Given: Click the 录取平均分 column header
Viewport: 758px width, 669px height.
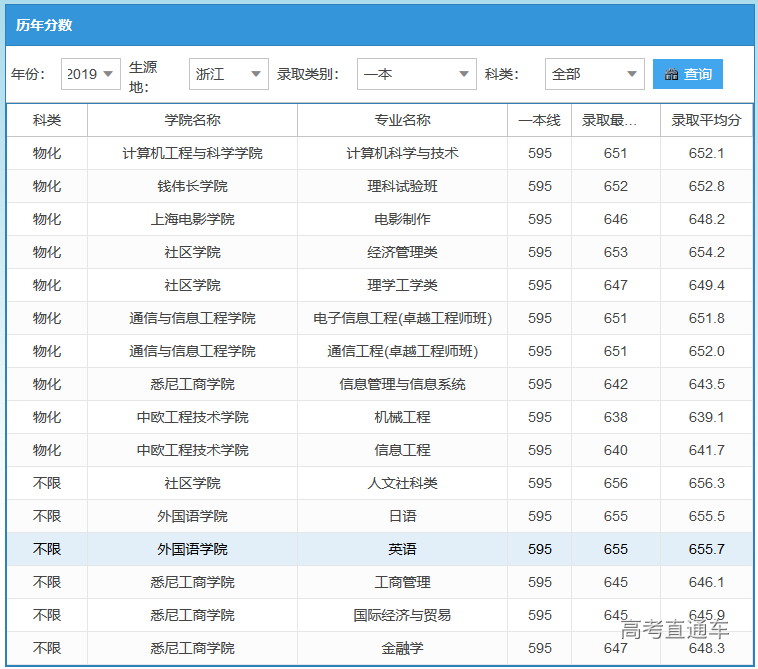Looking at the screenshot, I should click(x=706, y=120).
